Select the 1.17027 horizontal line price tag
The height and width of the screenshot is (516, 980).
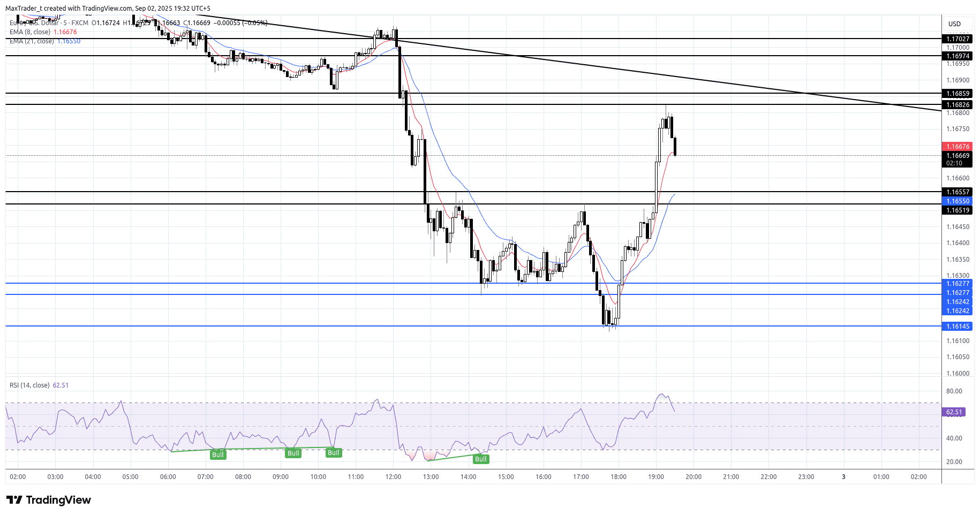coord(957,39)
